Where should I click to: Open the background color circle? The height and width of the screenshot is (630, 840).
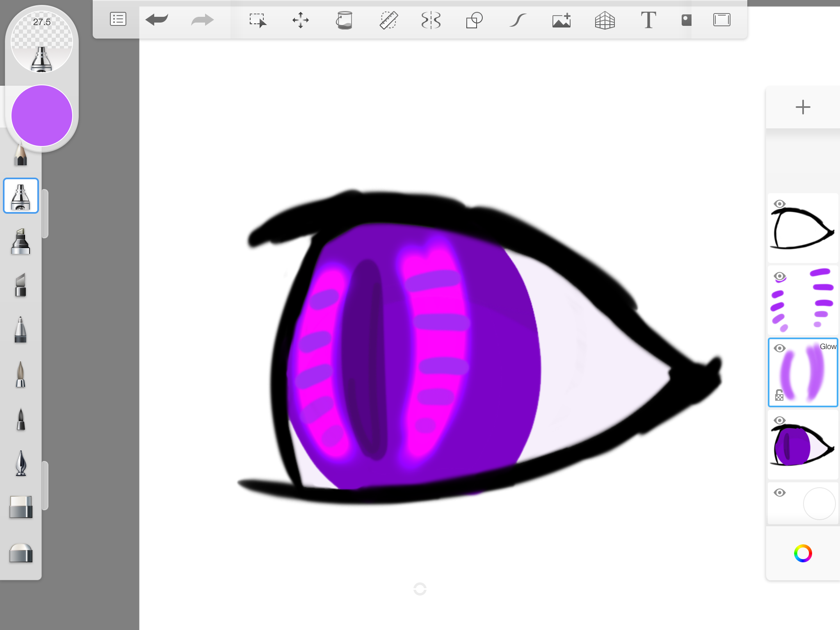pos(819,504)
